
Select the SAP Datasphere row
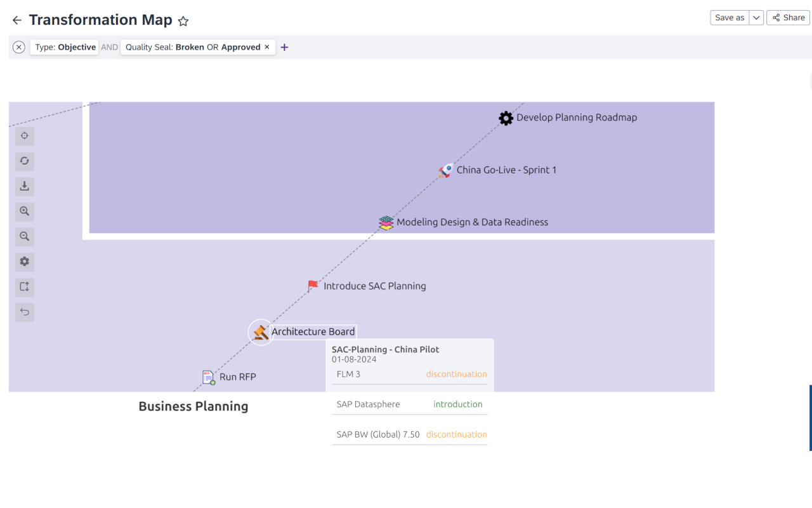tap(410, 404)
